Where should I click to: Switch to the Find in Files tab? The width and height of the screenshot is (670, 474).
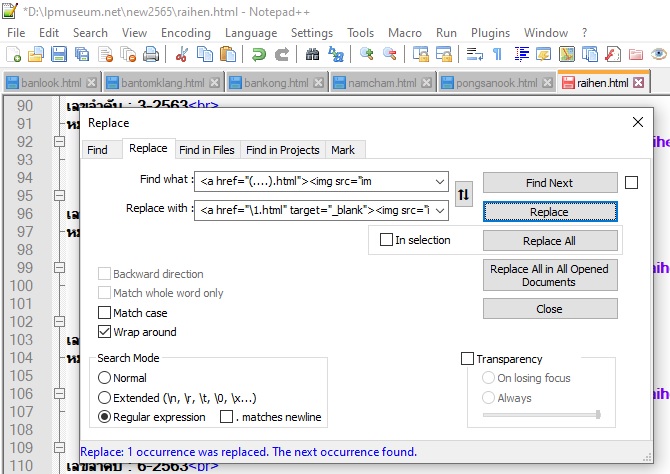pos(206,150)
